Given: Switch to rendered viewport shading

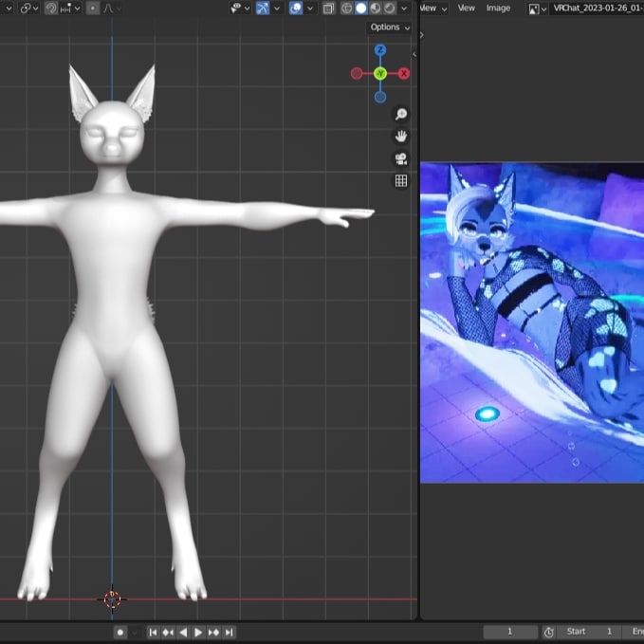Looking at the screenshot, I should point(390,9).
